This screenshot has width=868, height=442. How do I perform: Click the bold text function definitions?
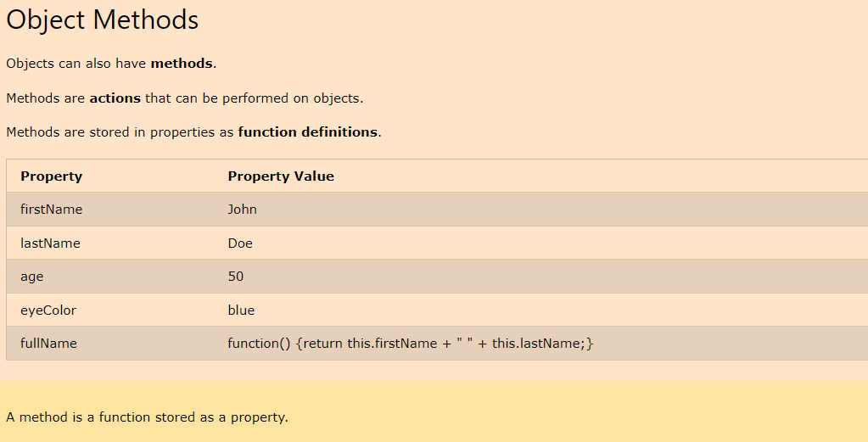coord(307,132)
